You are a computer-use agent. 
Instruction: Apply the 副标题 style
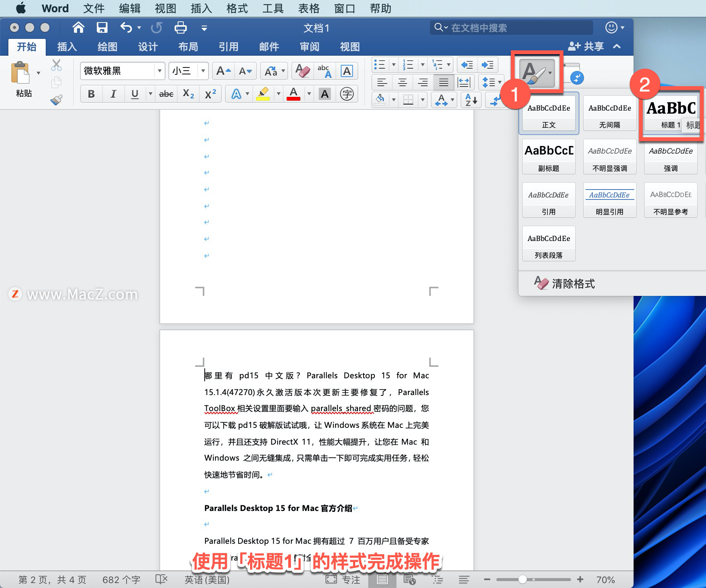click(549, 157)
